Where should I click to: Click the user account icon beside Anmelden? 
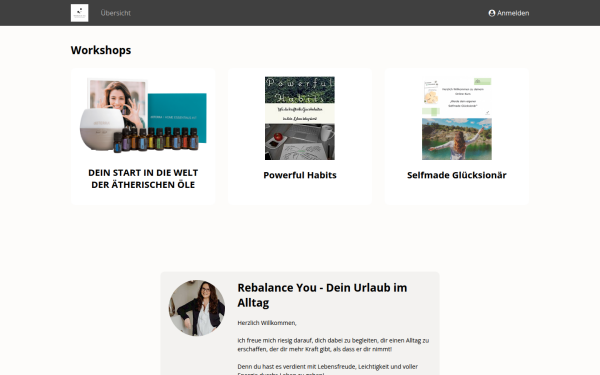pos(492,13)
